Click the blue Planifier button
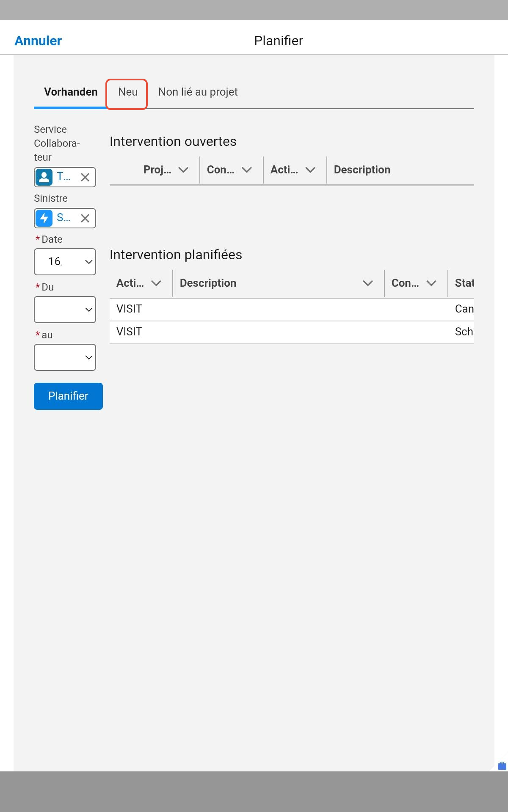Viewport: 508px width, 812px height. pos(68,396)
